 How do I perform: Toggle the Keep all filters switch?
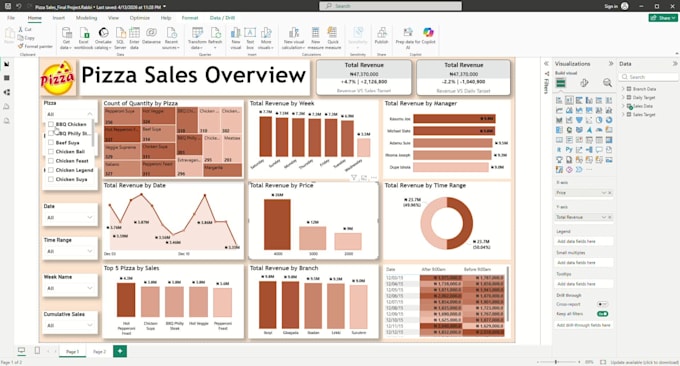pyautogui.click(x=602, y=314)
